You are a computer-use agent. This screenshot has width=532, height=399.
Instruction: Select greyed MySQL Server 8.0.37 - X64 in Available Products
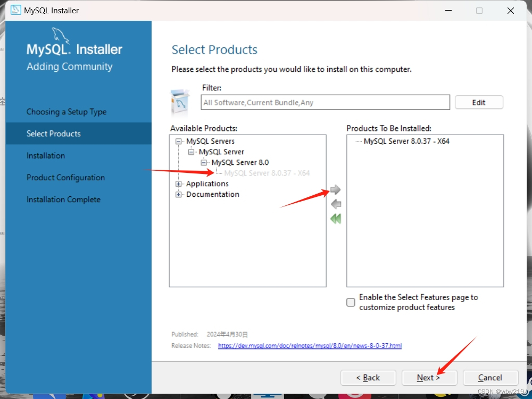click(x=267, y=173)
